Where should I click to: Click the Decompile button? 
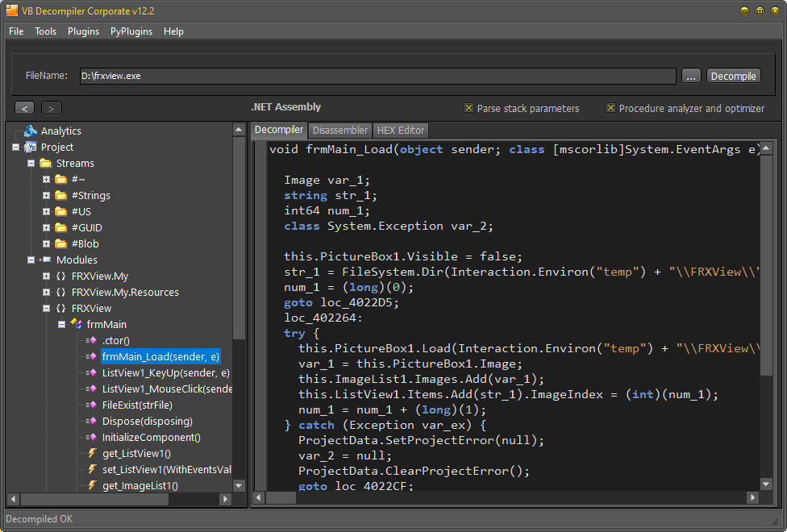[x=733, y=76]
